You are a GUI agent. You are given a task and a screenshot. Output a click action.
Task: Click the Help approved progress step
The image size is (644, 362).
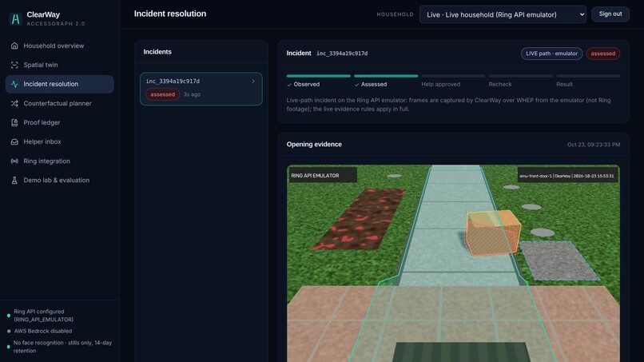pyautogui.click(x=453, y=81)
